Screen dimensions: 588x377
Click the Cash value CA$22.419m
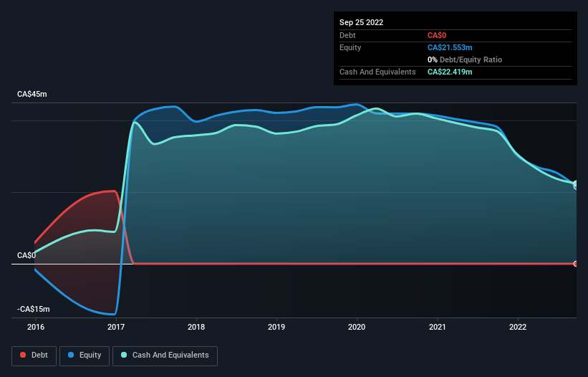pos(450,72)
